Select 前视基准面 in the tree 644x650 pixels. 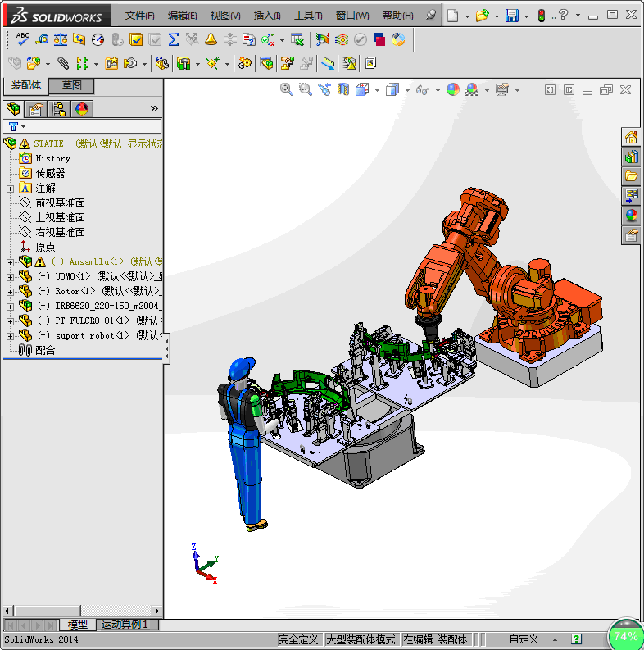60,202
